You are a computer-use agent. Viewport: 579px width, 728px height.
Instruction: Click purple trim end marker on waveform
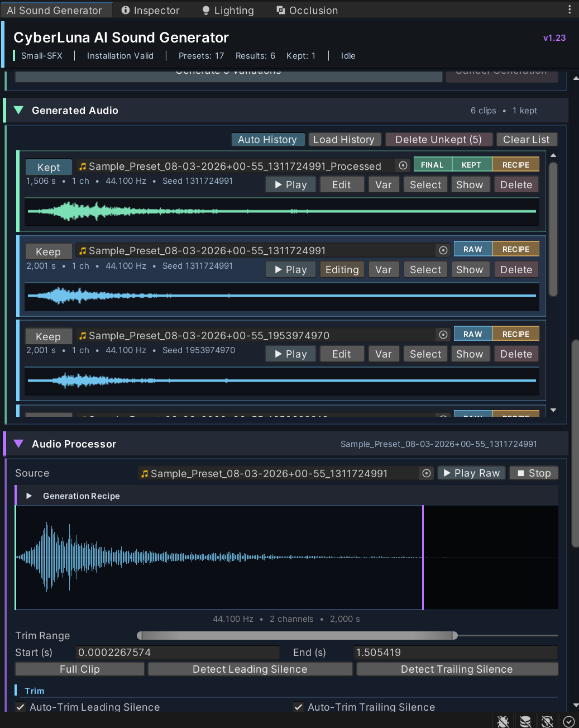[x=423, y=557]
